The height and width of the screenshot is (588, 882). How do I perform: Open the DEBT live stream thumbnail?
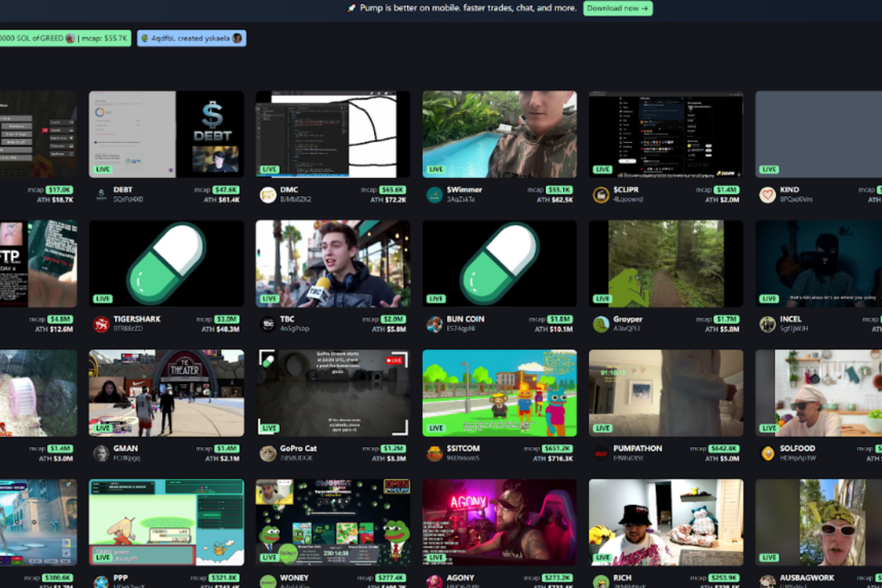pyautogui.click(x=166, y=134)
